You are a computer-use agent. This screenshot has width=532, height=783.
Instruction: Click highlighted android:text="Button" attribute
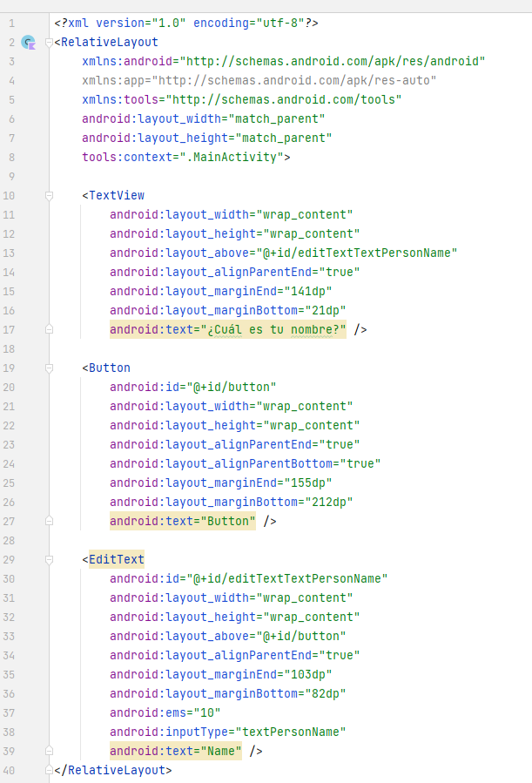183,522
